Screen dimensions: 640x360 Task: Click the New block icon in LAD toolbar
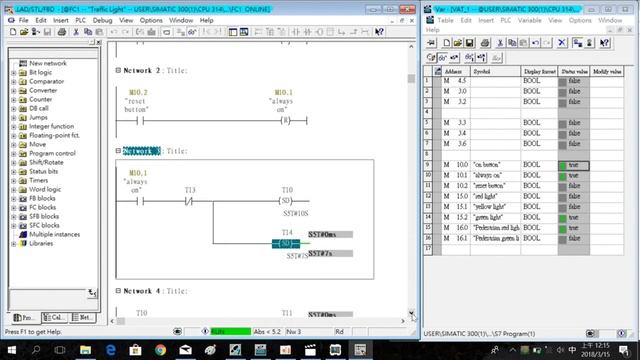coord(13,32)
